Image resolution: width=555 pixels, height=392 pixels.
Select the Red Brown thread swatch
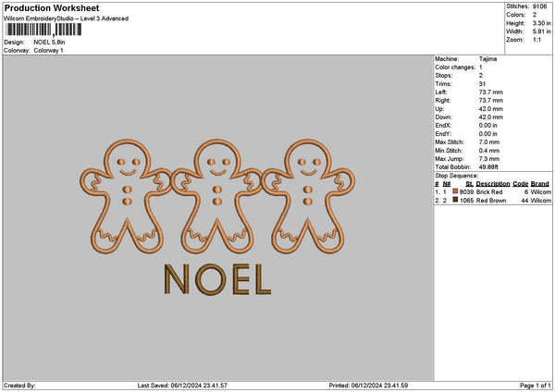point(455,200)
